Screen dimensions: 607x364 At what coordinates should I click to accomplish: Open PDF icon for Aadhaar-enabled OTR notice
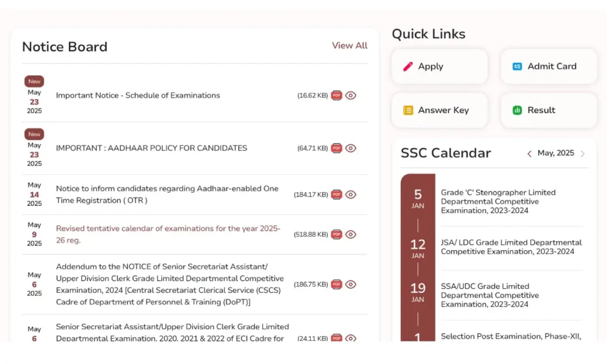tap(337, 194)
